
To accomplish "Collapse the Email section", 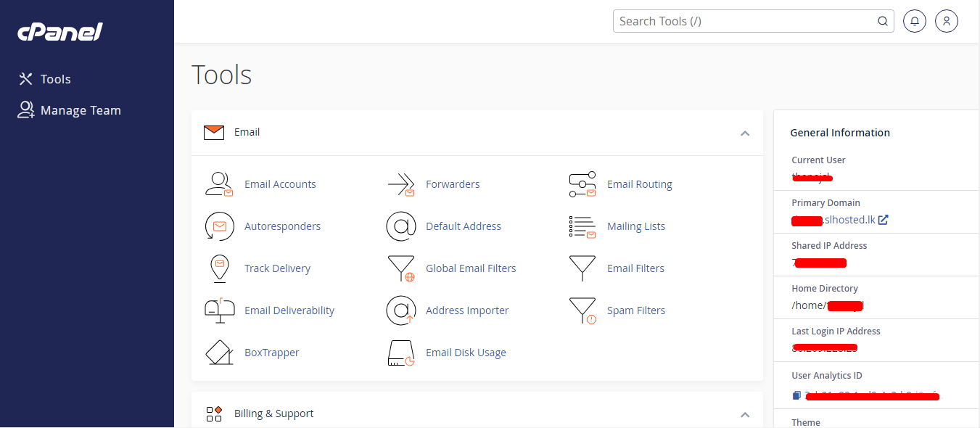I will pyautogui.click(x=744, y=133).
